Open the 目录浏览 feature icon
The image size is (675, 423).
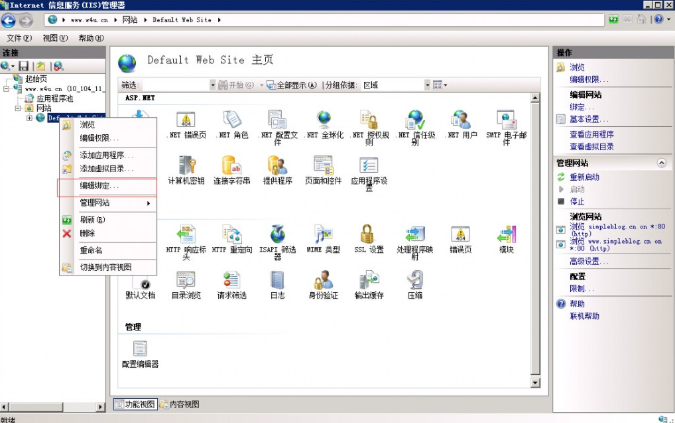point(186,280)
